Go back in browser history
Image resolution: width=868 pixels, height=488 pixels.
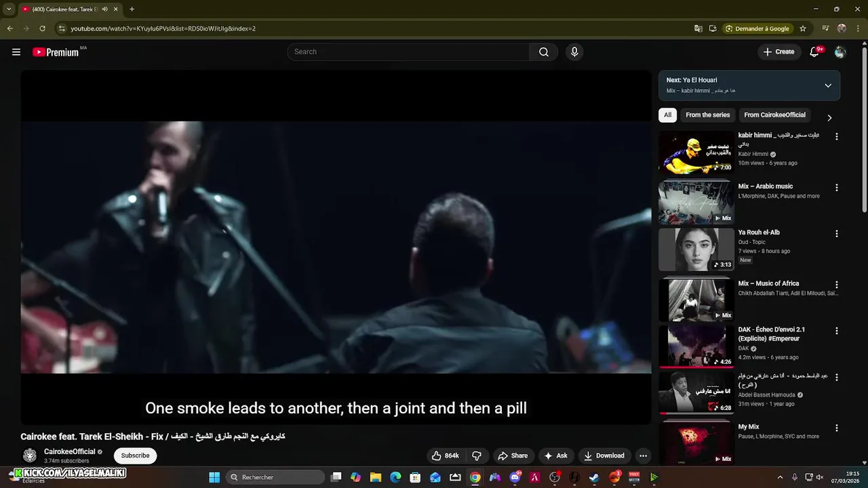coord(9,28)
